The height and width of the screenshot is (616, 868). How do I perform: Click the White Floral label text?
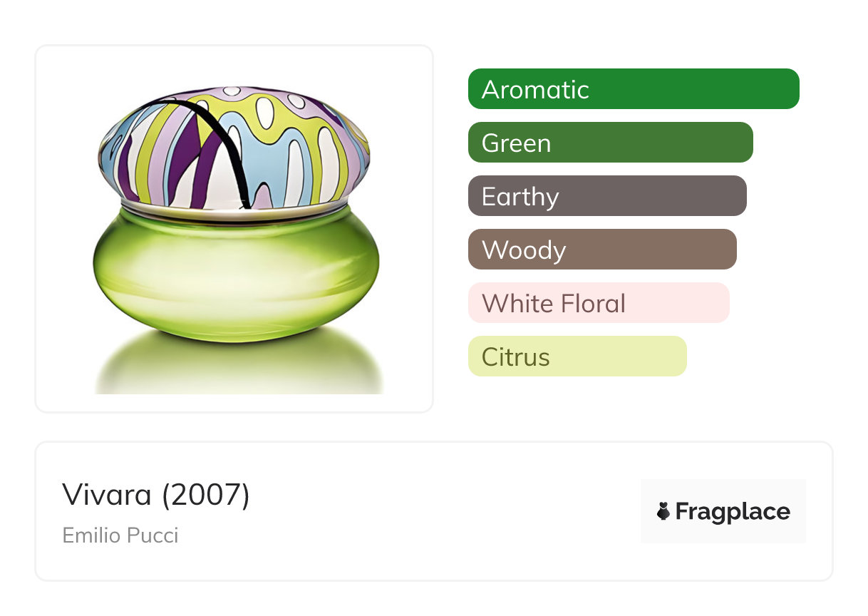point(554,304)
